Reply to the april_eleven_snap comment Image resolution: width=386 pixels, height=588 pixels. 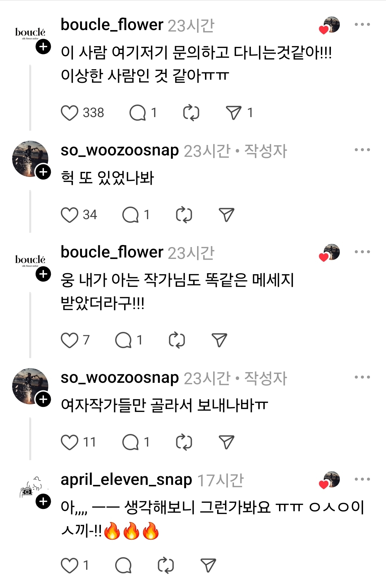coord(123,566)
